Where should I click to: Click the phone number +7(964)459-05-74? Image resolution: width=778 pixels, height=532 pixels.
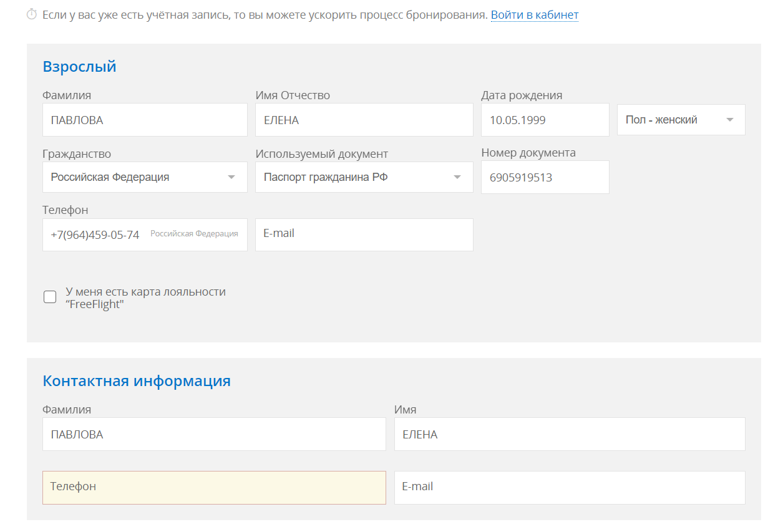coord(95,235)
